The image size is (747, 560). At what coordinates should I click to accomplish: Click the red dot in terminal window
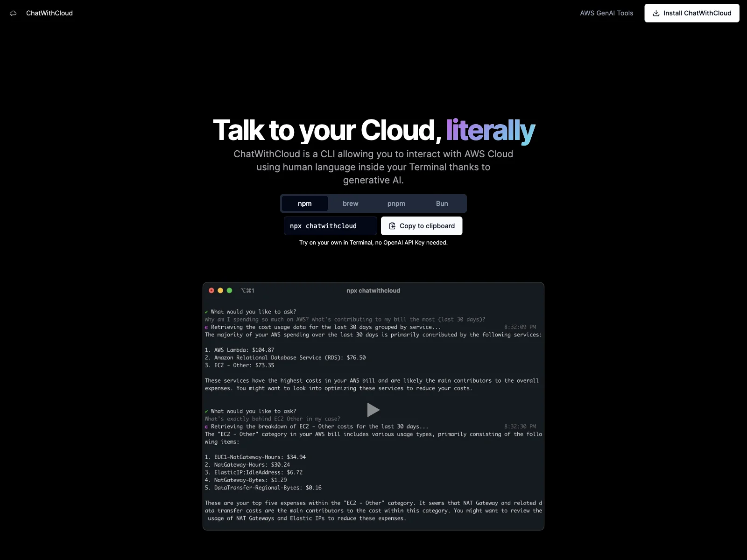[211, 290]
